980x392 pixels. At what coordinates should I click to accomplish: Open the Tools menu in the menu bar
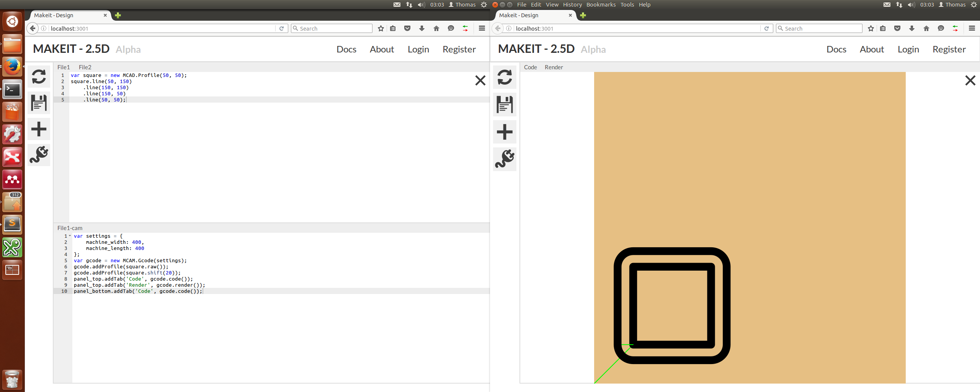[627, 5]
